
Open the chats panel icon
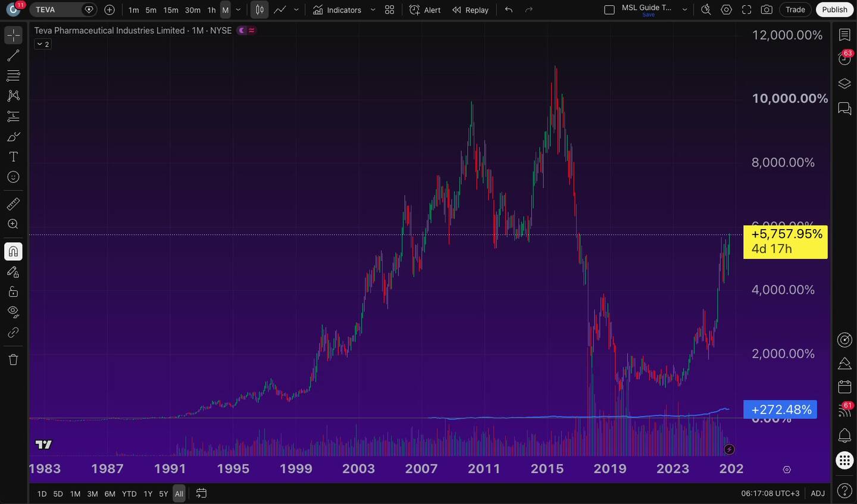coord(845,108)
